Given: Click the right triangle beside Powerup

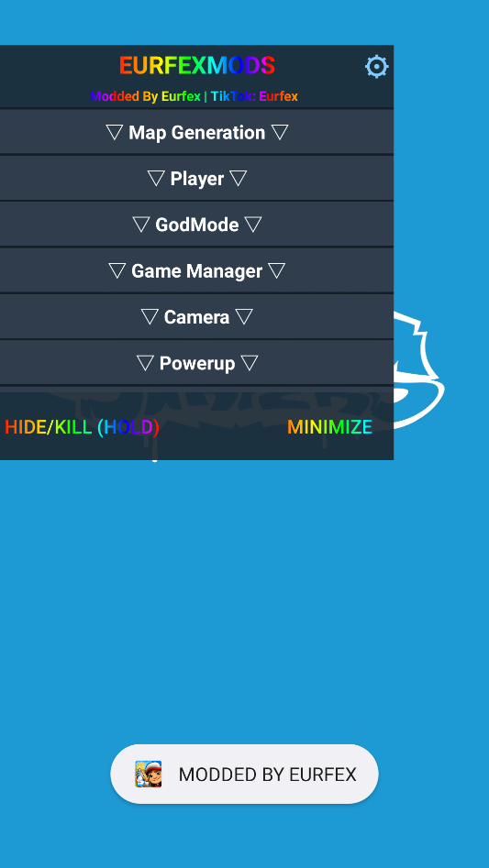Looking at the screenshot, I should 250,363.
